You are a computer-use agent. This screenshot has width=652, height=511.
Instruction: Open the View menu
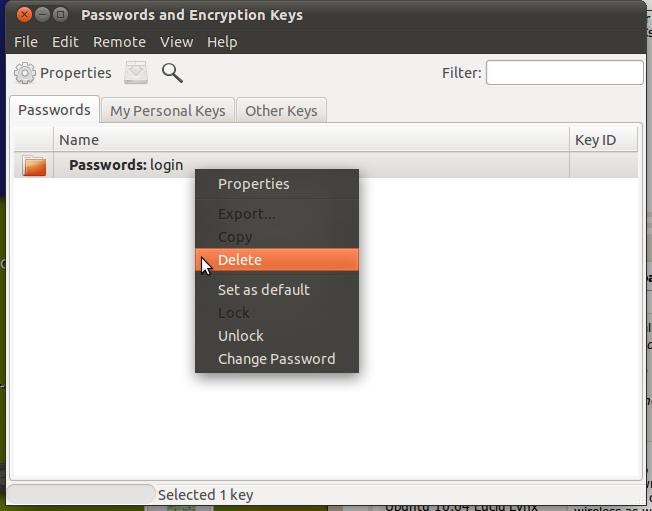(176, 42)
